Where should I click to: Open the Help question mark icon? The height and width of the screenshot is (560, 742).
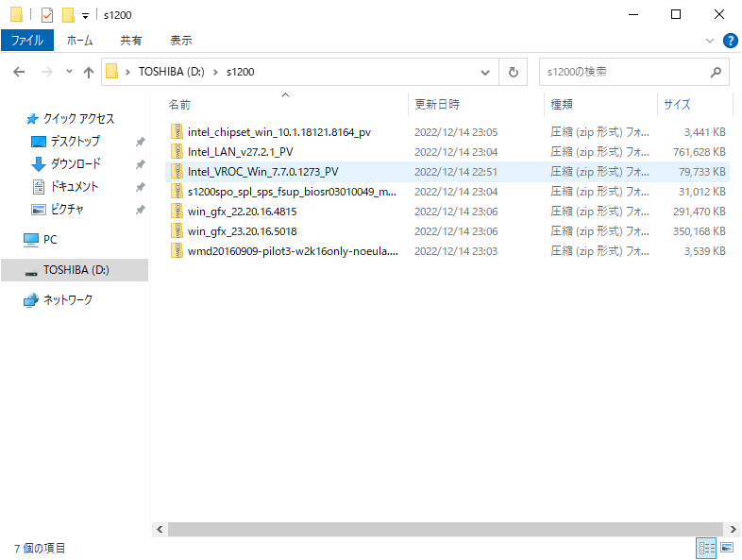pos(730,41)
